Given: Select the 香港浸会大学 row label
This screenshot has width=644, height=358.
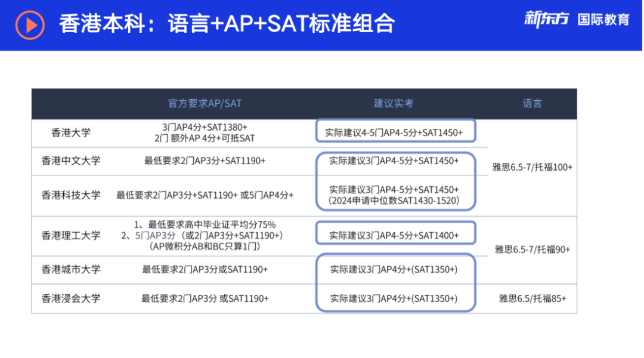Looking at the screenshot, I should 70,299.
